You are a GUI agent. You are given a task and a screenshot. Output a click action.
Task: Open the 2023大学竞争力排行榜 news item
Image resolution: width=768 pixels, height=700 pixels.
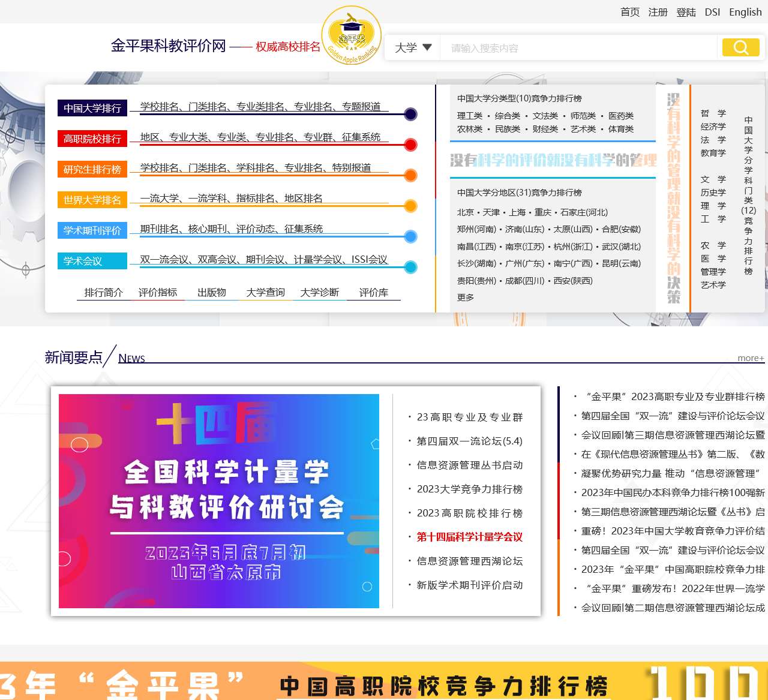tap(470, 489)
